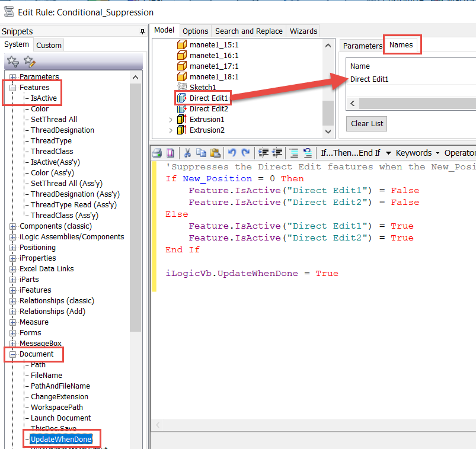Select the manete1_17:1 component icon
The image size is (476, 449).
point(182,66)
